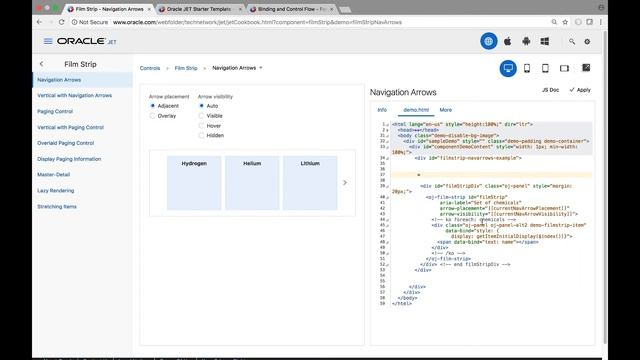This screenshot has width=640, height=360.
Task: Open Master-Detail demo
Action: [53, 175]
